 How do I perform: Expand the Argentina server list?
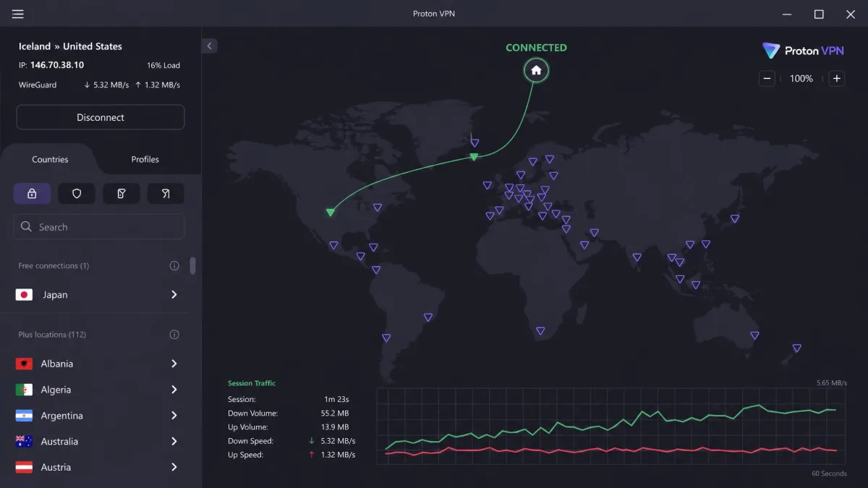coord(174,416)
